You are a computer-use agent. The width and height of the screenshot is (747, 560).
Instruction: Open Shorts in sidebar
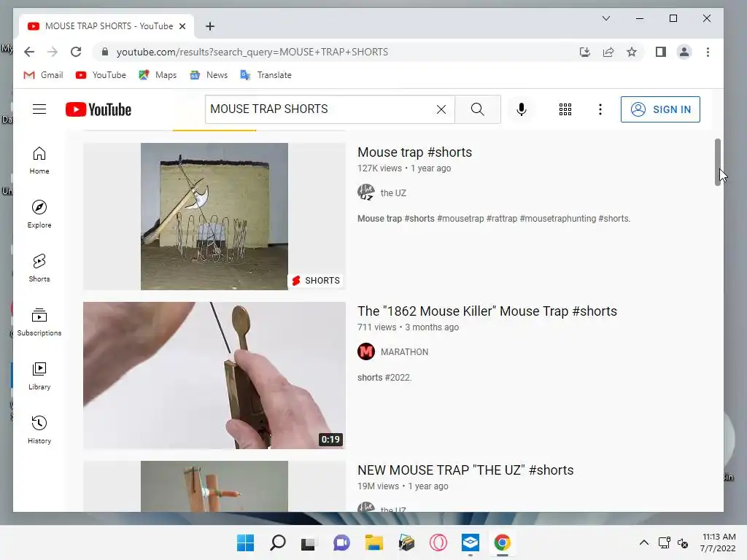(x=39, y=268)
